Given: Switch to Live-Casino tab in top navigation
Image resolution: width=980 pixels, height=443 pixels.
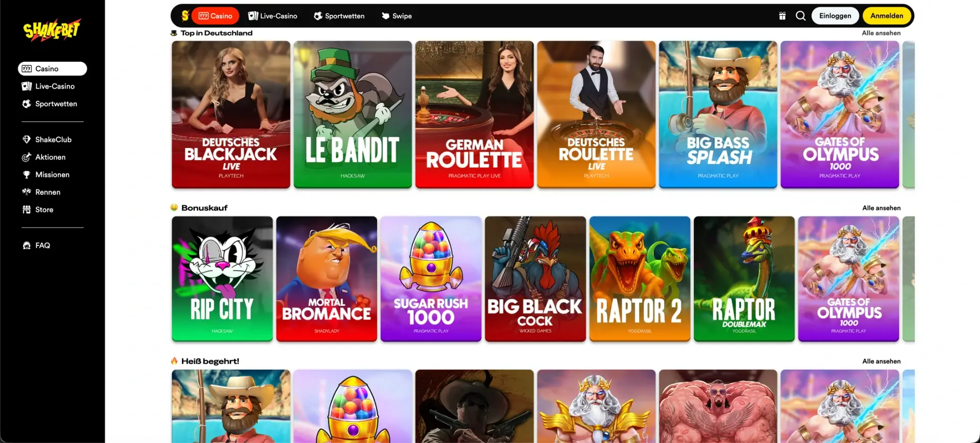Looking at the screenshot, I should (273, 16).
